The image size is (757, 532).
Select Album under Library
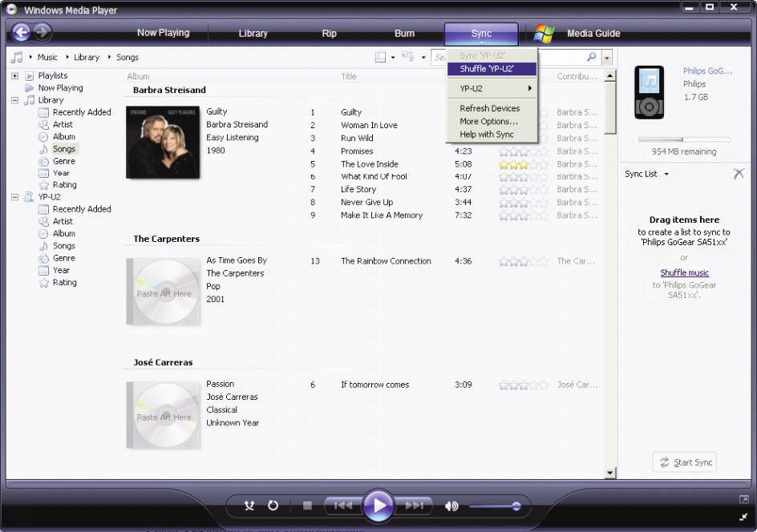(63, 136)
